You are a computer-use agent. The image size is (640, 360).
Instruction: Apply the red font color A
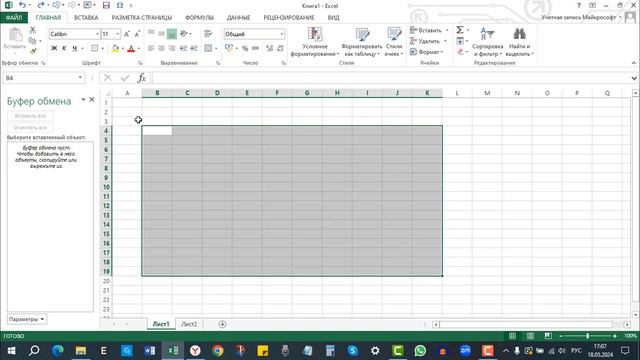[x=131, y=49]
